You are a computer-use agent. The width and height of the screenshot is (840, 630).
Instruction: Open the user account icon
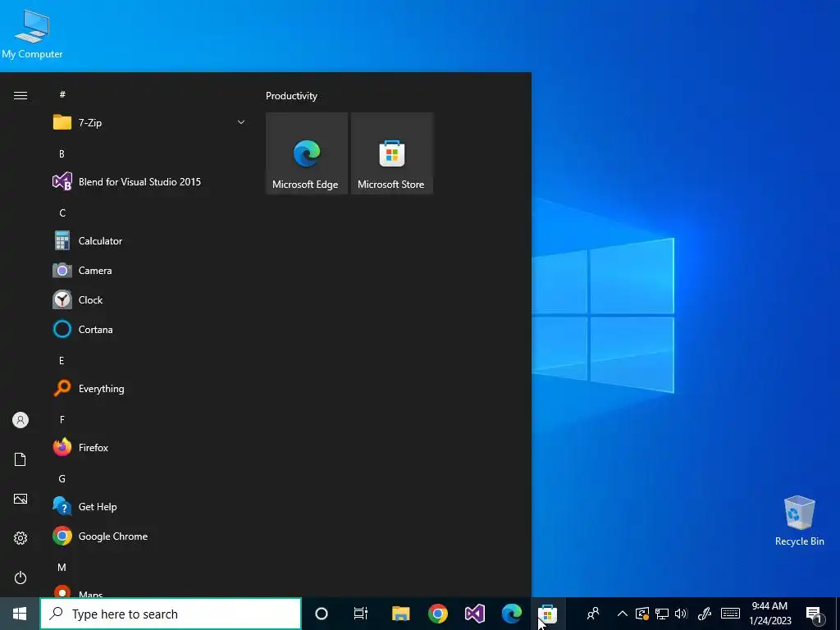click(21, 420)
